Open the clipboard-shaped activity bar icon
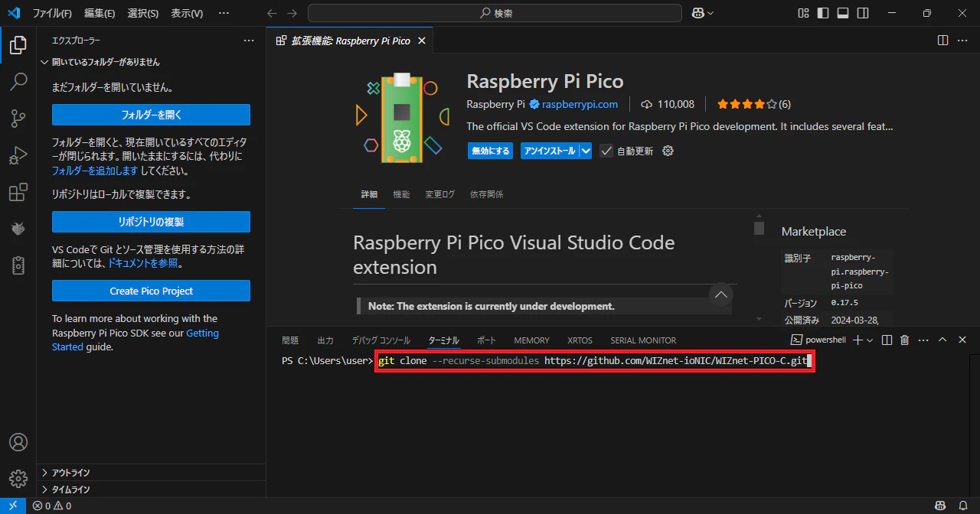 click(18, 265)
